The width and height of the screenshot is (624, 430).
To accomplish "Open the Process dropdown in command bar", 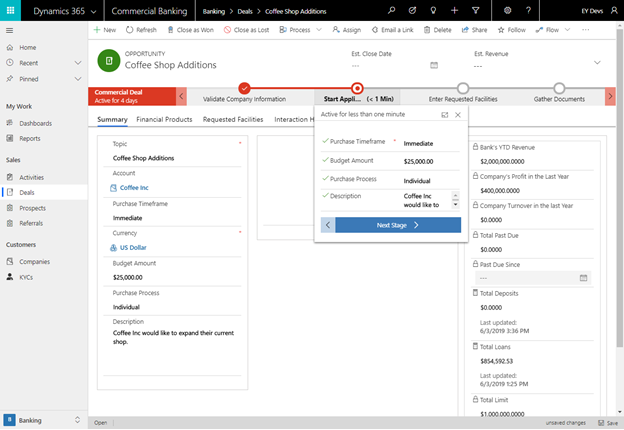I will point(299,30).
